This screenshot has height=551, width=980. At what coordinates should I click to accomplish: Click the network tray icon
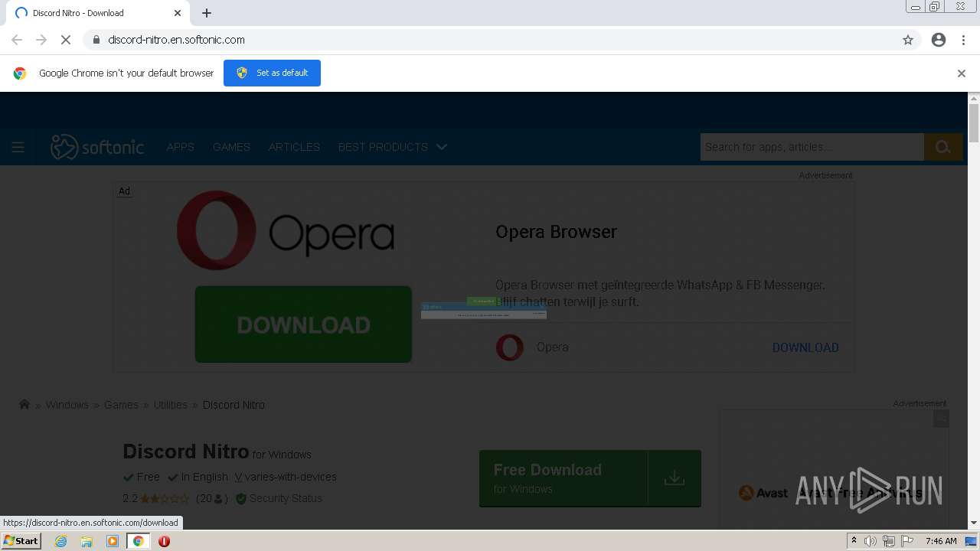[x=888, y=541]
